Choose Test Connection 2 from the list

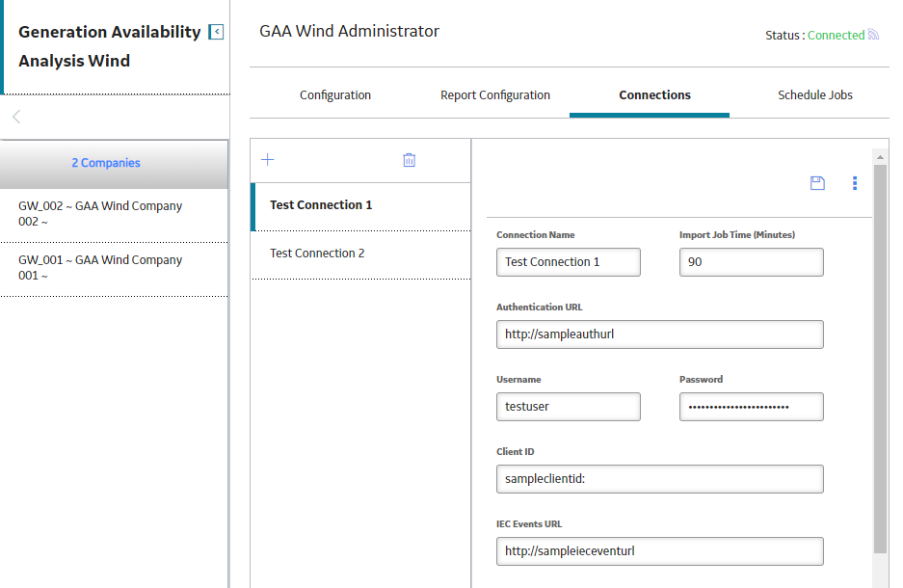[361, 254]
